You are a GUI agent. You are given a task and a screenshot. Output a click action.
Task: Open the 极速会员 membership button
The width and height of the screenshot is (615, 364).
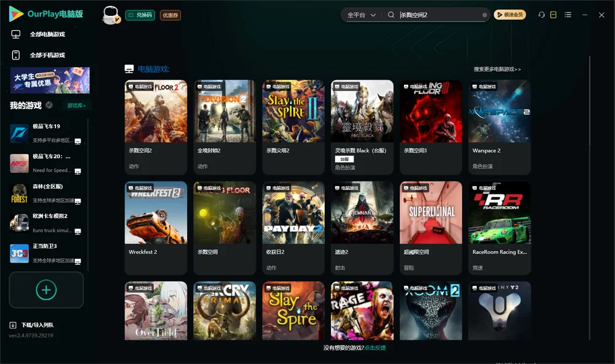click(x=509, y=15)
